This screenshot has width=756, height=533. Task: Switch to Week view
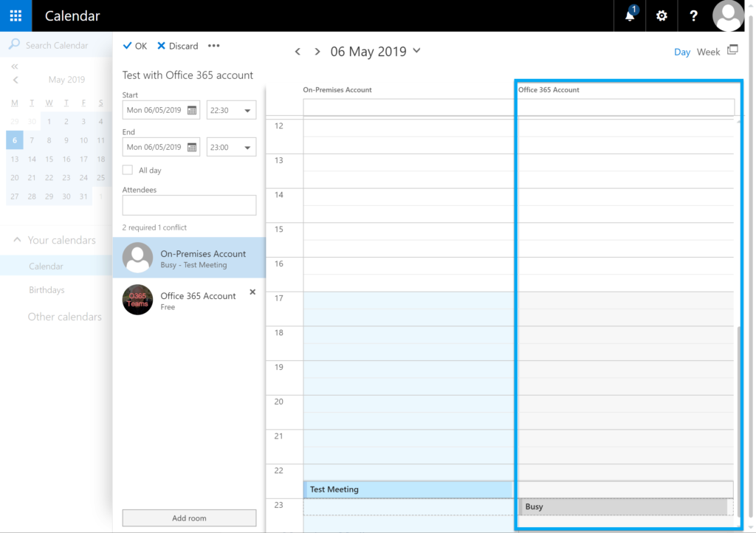[x=708, y=52]
